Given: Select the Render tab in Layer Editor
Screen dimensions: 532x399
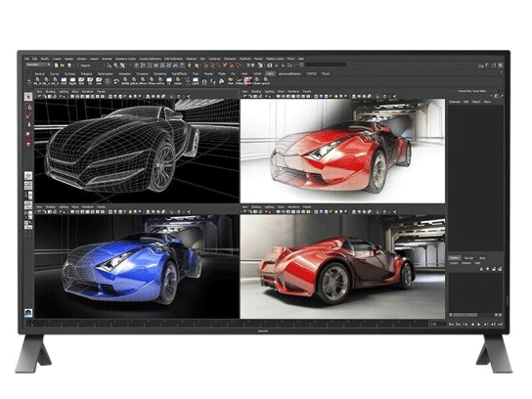Looking at the screenshot, I should pyautogui.click(x=468, y=258).
